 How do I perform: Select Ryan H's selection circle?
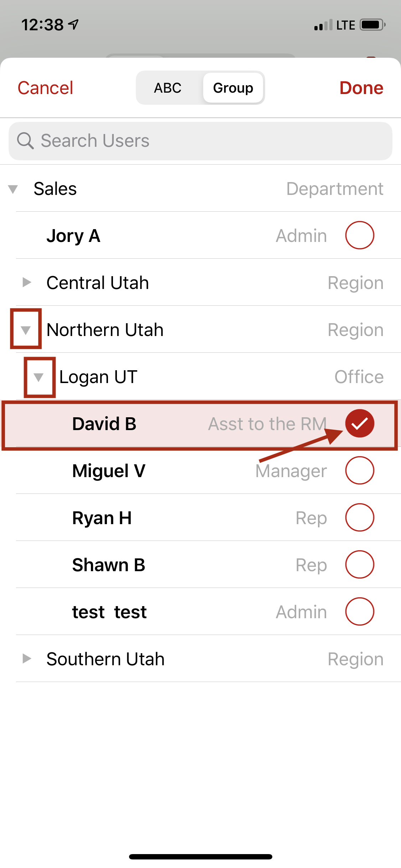coord(360,517)
